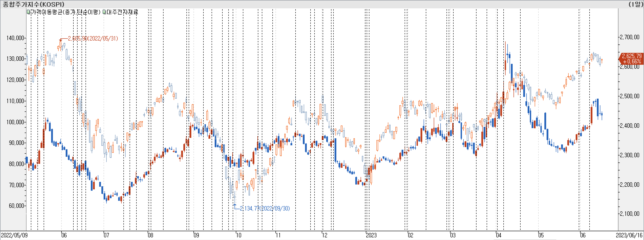Viewport: 644px width, 240px height.
Task: Click the 2,134.77(2022/09/30) low annotation
Action: pyautogui.click(x=264, y=208)
